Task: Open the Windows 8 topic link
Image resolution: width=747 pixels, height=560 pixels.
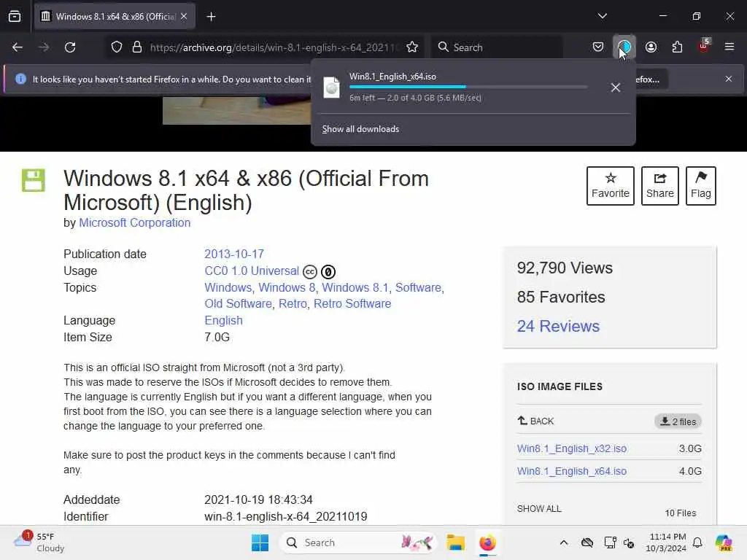Action: (287, 287)
